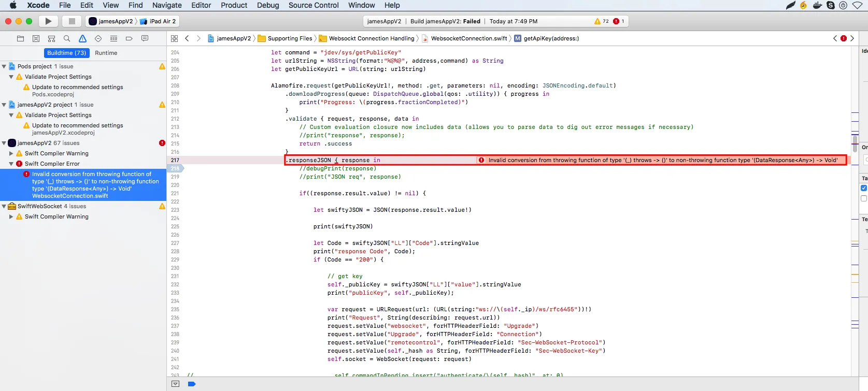Open the Debug navigator icon

tap(113, 38)
